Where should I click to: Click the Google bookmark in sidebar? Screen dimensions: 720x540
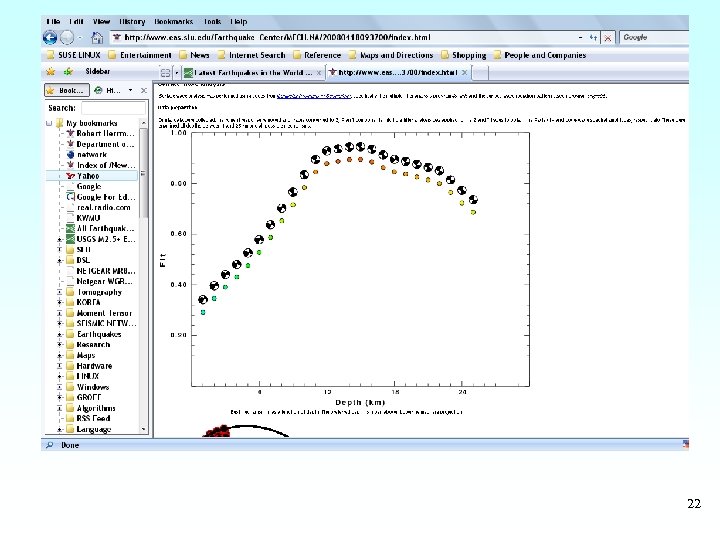(89, 187)
